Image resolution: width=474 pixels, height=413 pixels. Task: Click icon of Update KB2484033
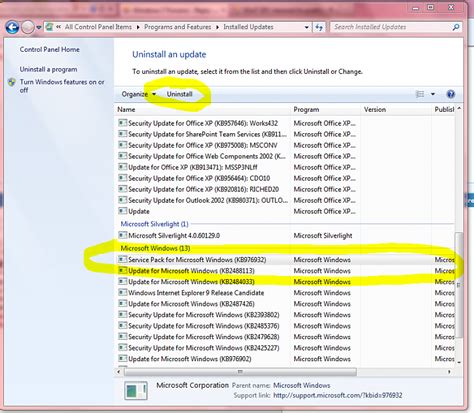pos(123,282)
